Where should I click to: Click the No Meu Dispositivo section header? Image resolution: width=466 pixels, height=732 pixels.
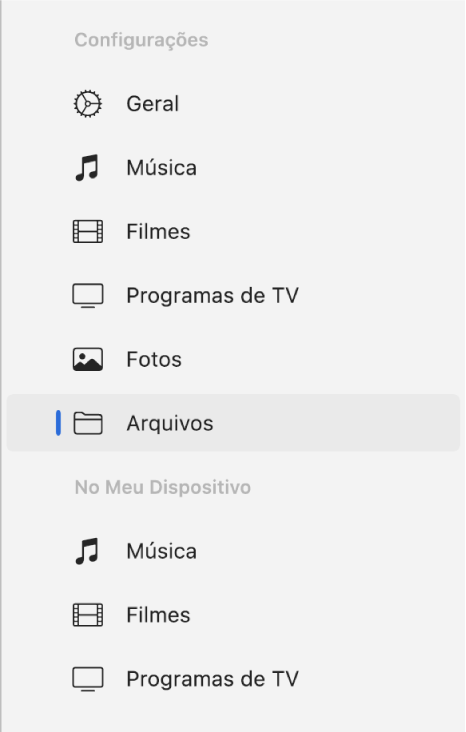(162, 487)
